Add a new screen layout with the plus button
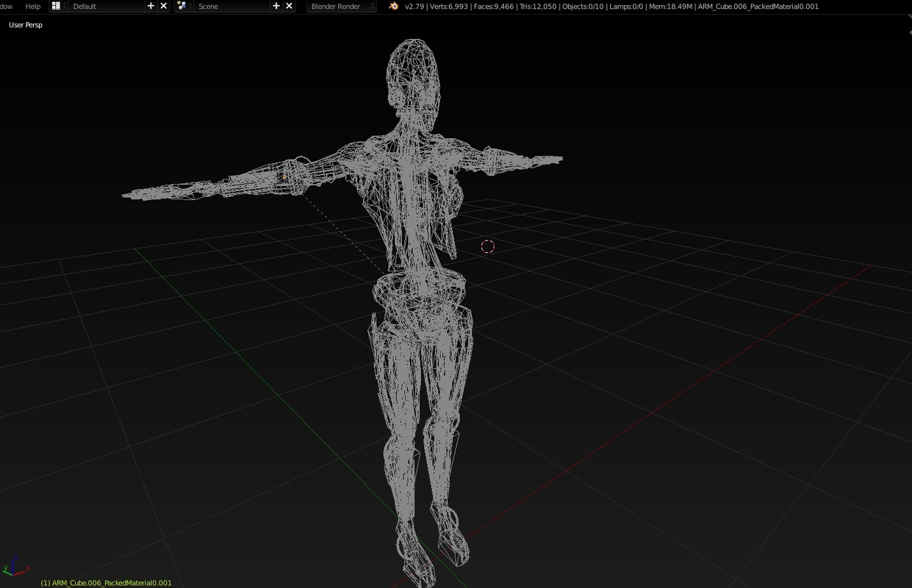This screenshot has height=588, width=912. click(x=150, y=6)
